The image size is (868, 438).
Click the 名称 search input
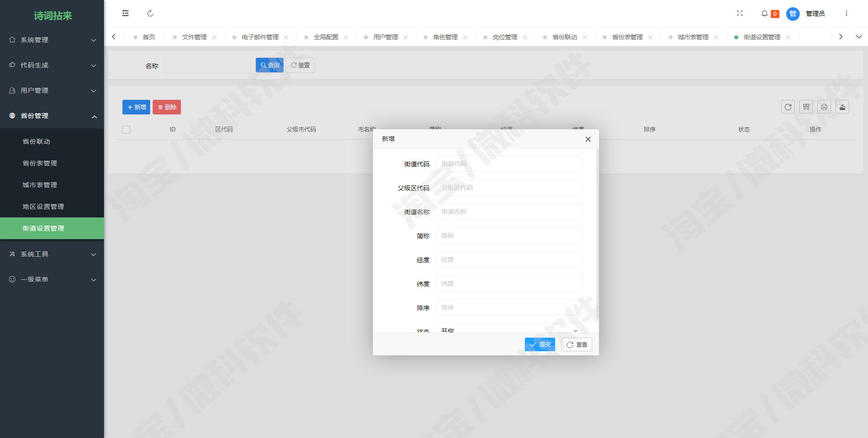click(208, 66)
